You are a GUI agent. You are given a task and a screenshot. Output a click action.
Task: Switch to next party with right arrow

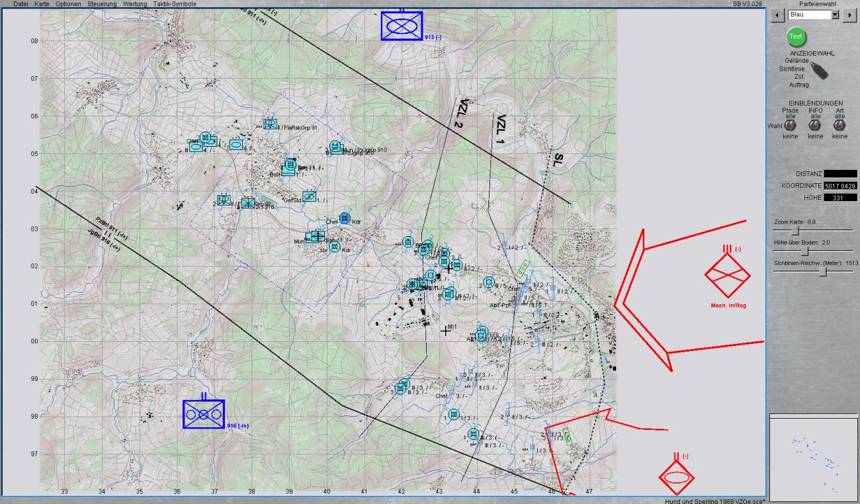pos(849,15)
